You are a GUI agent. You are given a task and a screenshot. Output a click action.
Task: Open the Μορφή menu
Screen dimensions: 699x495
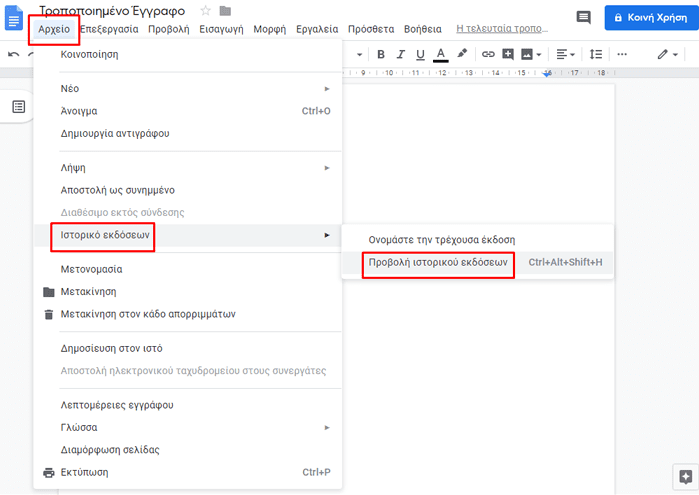pyautogui.click(x=269, y=29)
